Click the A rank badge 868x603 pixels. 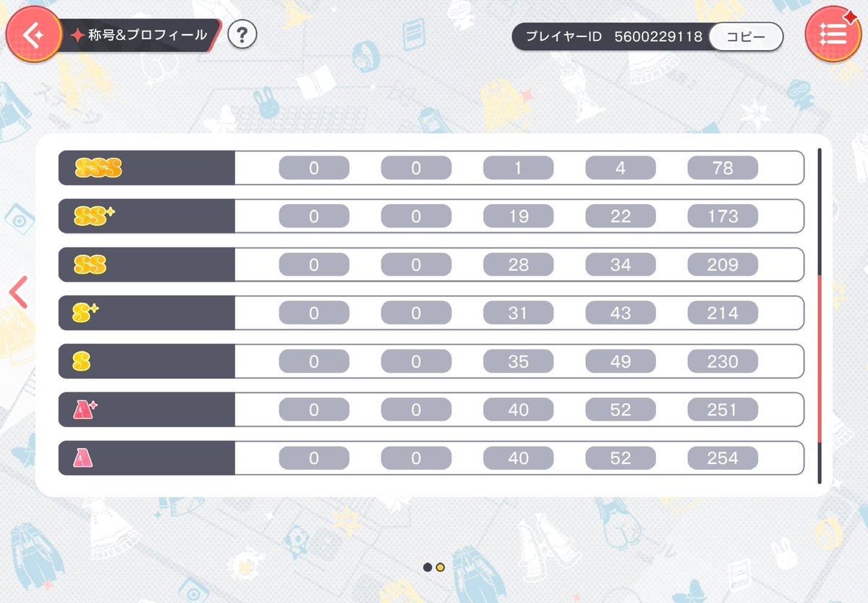tap(82, 458)
